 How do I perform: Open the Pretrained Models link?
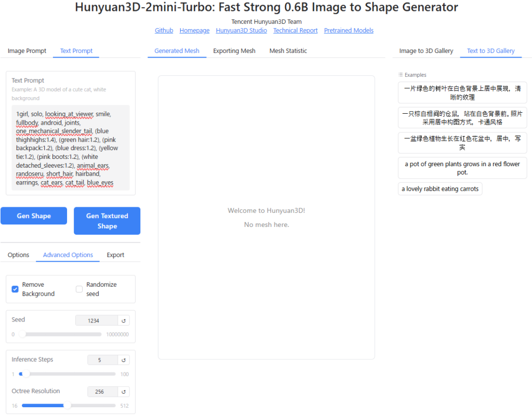[x=349, y=31]
